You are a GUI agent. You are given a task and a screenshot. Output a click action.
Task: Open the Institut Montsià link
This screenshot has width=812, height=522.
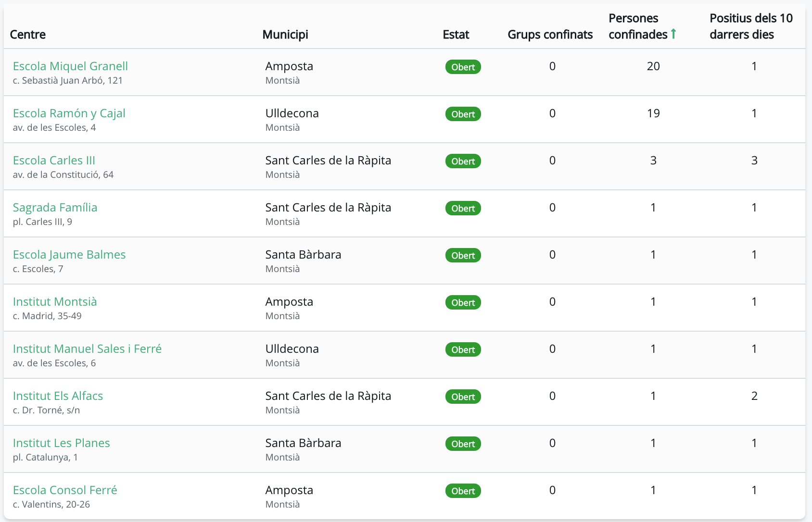click(x=55, y=302)
